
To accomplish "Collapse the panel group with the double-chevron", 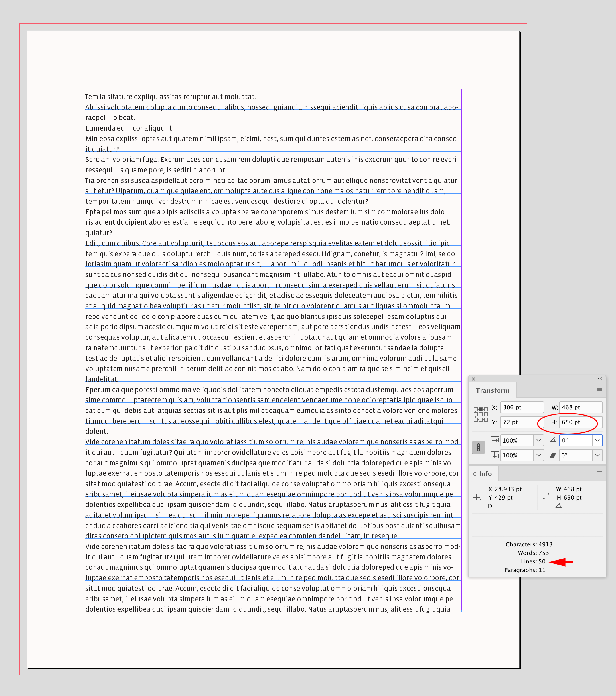I will click(600, 379).
